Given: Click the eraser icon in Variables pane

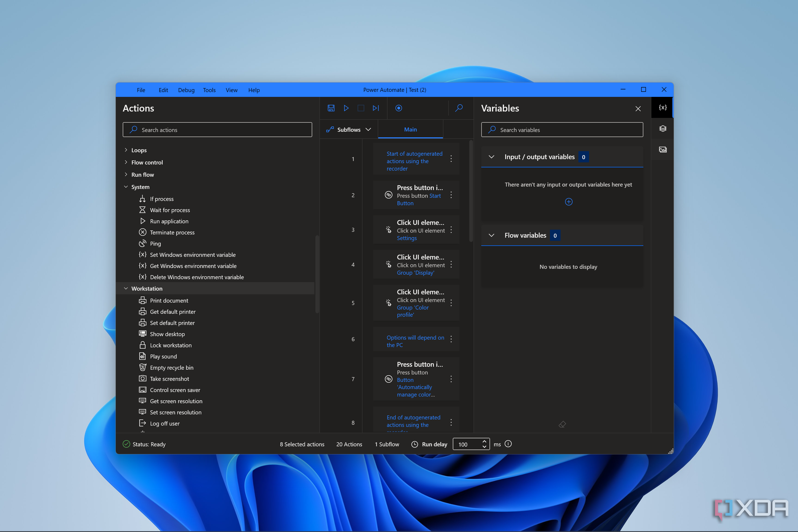Looking at the screenshot, I should [562, 424].
